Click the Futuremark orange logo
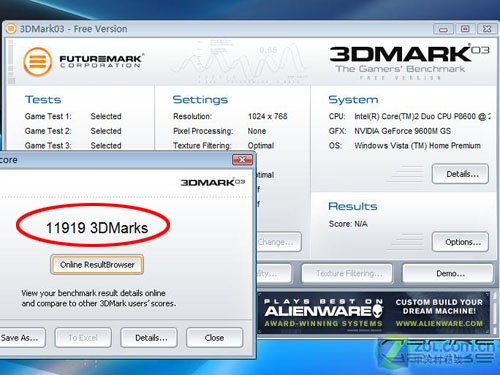500x375 pixels. coord(38,62)
